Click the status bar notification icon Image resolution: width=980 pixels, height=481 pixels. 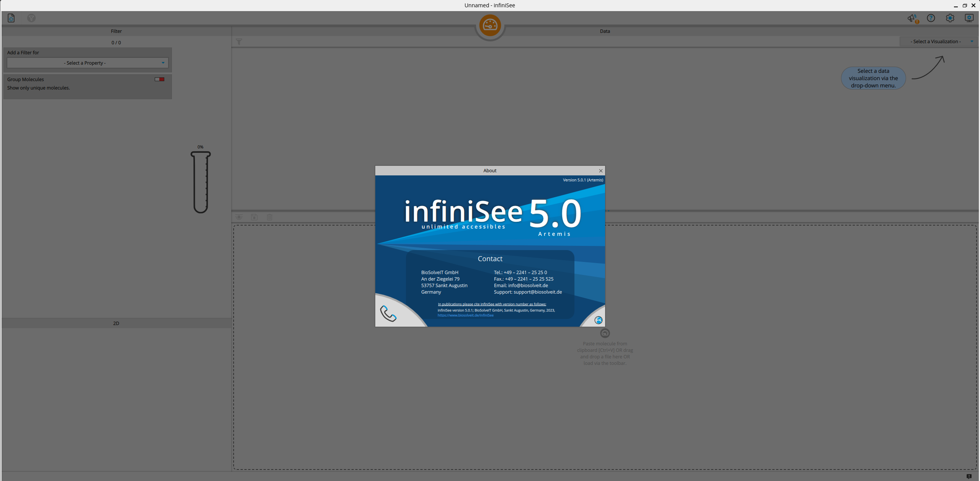969,476
